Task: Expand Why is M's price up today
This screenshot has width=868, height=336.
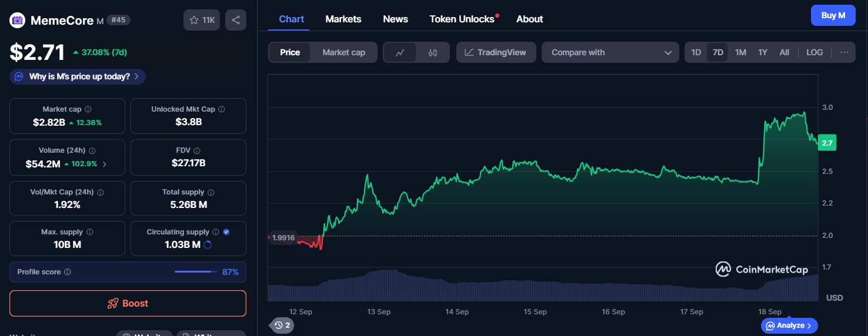Action: [x=78, y=76]
